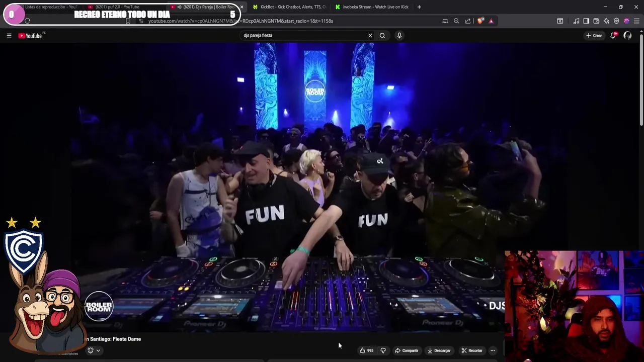Viewport: 644px width, 362px height.
Task: Open the Brave Wallet icon
Action: (596, 21)
